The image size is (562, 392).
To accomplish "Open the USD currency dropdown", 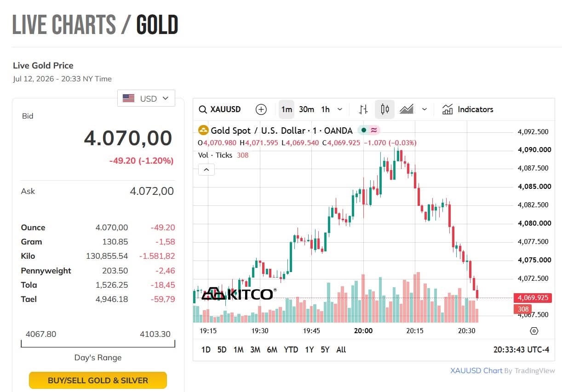I will pos(146,98).
